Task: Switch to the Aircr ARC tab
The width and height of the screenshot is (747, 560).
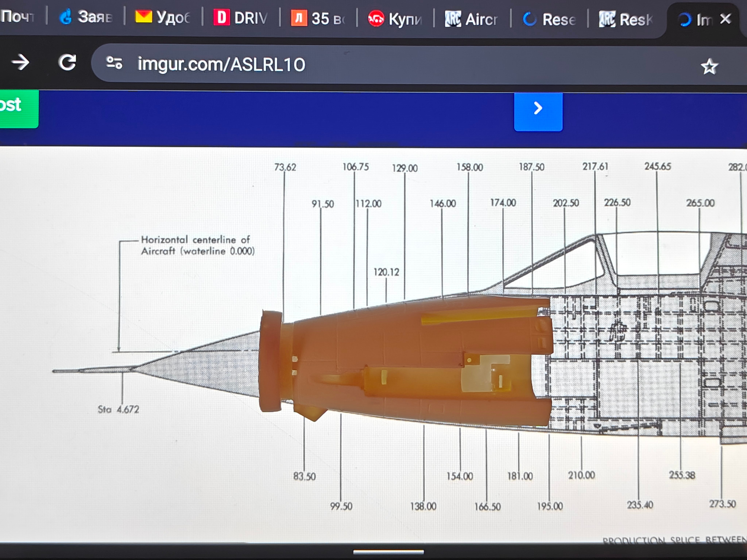Action: click(x=471, y=19)
